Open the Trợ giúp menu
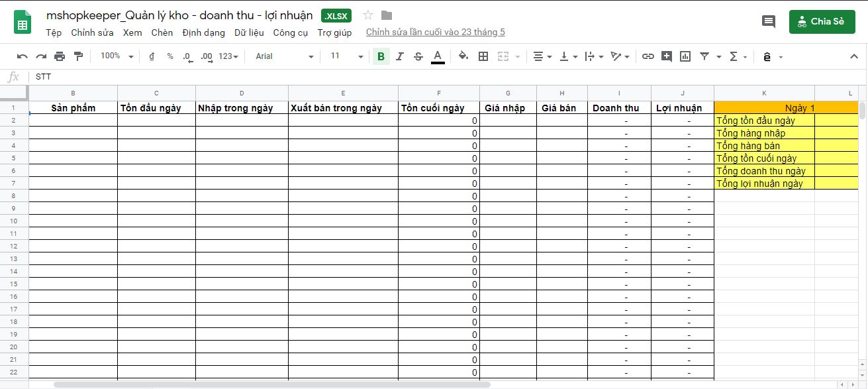Viewport: 868px width, 389px height. click(334, 32)
